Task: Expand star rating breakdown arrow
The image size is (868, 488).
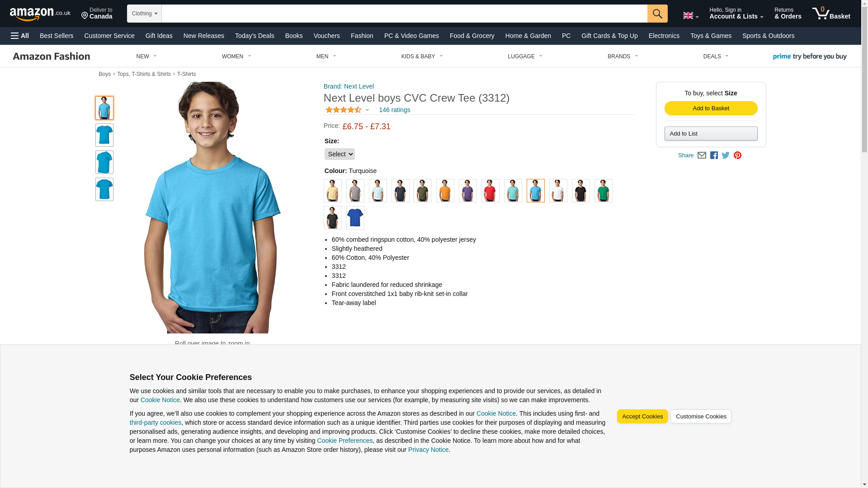Action: tap(367, 110)
